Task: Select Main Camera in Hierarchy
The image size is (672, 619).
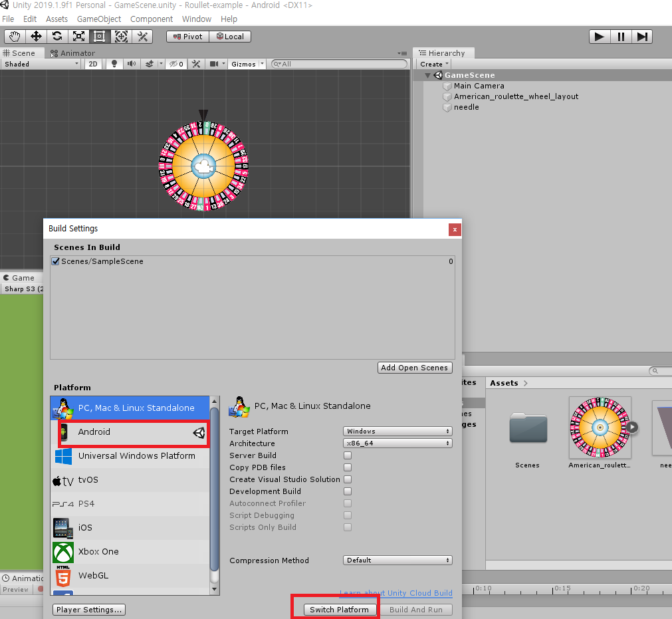Action: click(x=479, y=86)
